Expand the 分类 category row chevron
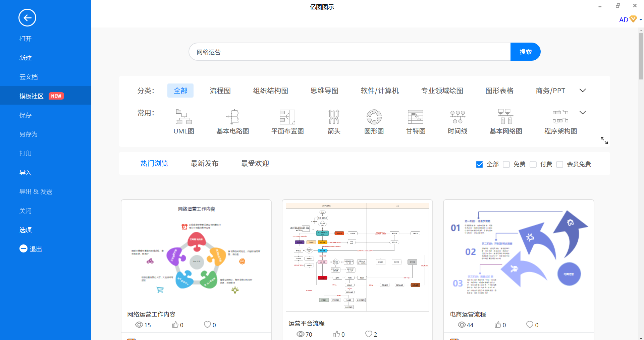The image size is (644, 340). 583,91
